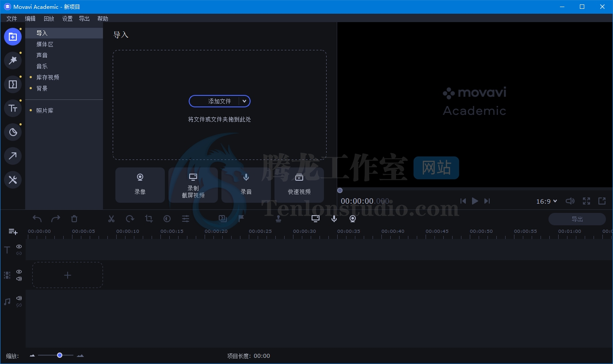Open the 编辑 menu
The width and height of the screenshot is (613, 364).
[x=30, y=19]
